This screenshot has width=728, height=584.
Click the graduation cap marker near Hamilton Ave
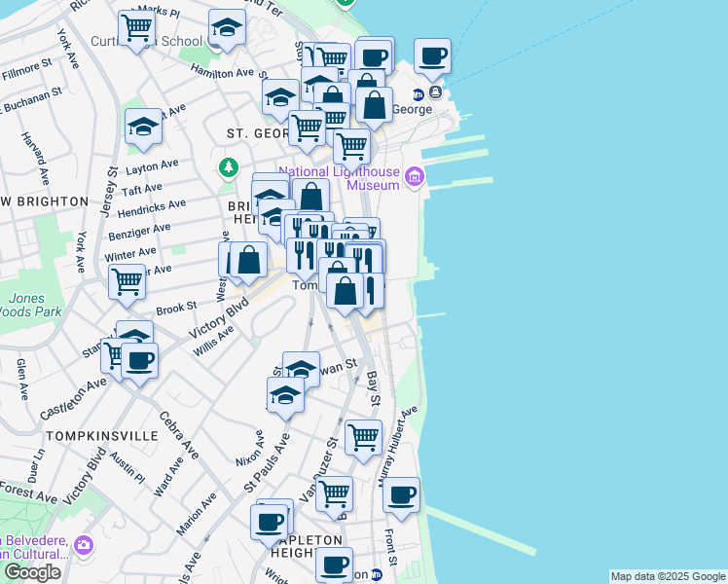click(x=280, y=100)
